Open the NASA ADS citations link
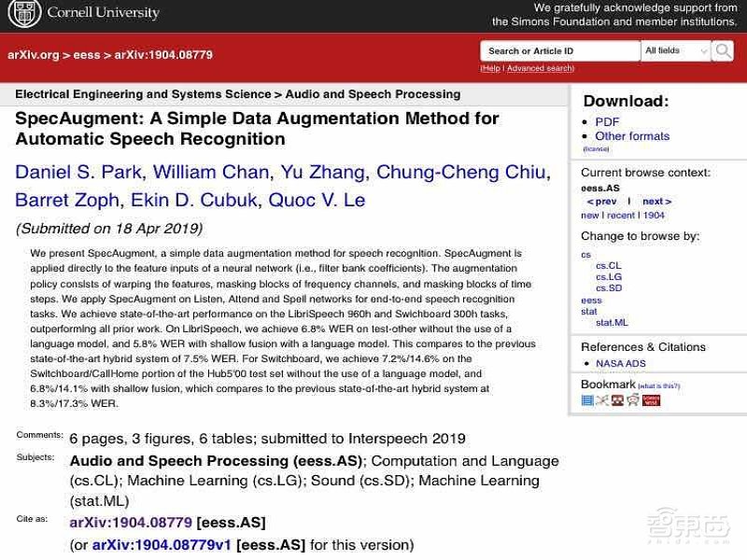 620,363
